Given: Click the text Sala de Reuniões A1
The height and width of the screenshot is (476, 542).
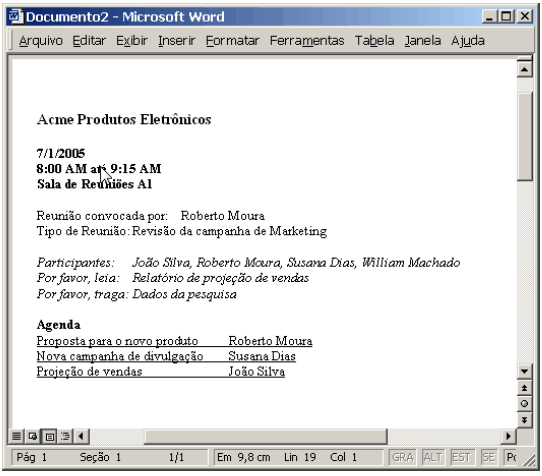Looking at the screenshot, I should pos(95,184).
